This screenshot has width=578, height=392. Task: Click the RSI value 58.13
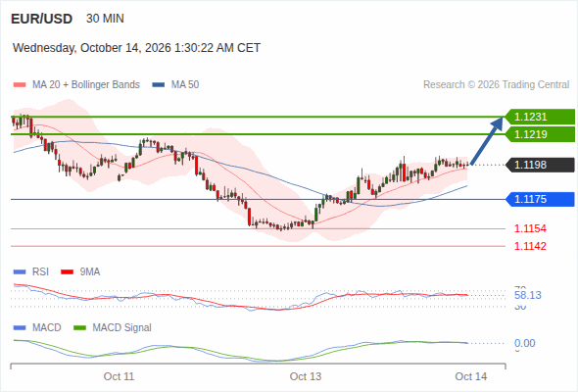tap(528, 295)
